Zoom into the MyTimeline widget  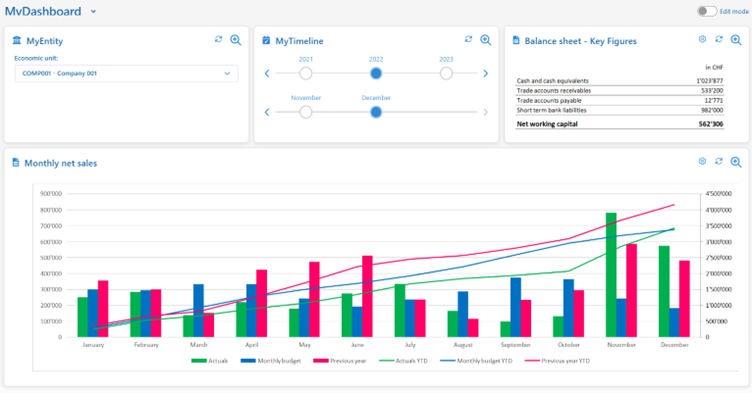[x=486, y=40]
